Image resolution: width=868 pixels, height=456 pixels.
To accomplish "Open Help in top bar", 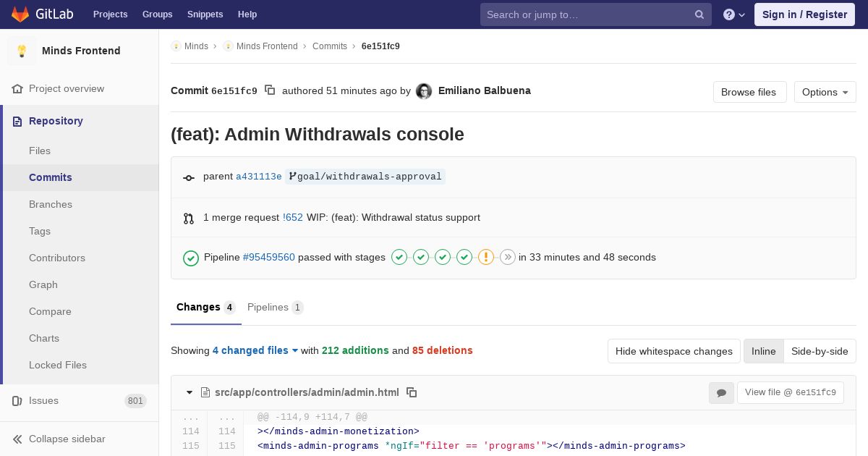I will tap(247, 14).
